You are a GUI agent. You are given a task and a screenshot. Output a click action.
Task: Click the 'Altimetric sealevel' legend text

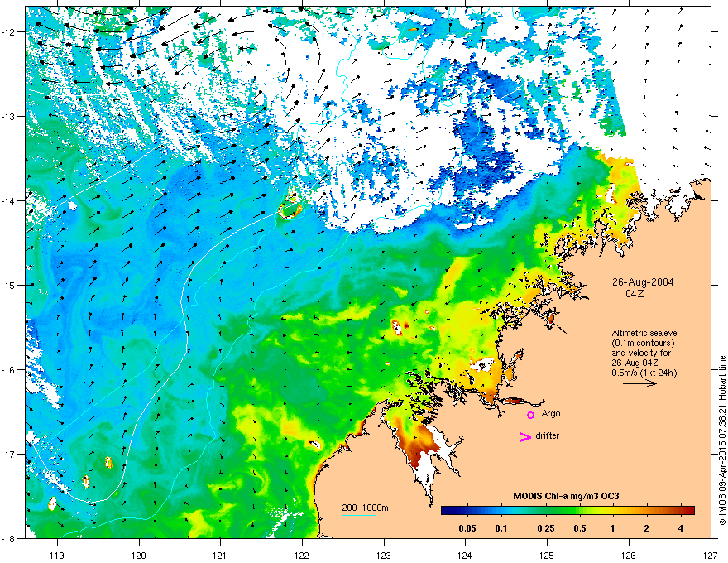click(645, 333)
